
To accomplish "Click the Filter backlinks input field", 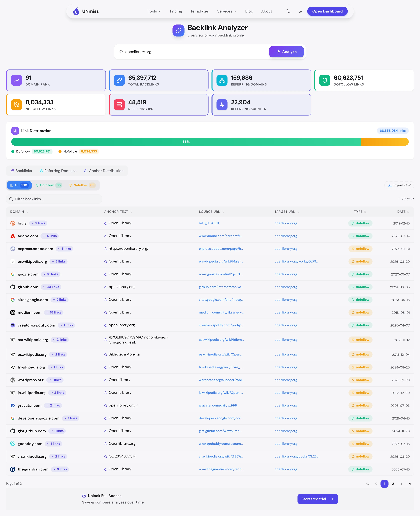I will pyautogui.click(x=54, y=199).
